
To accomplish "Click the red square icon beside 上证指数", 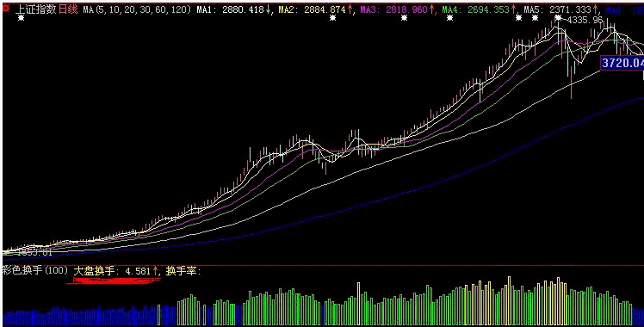I will coord(6,9).
